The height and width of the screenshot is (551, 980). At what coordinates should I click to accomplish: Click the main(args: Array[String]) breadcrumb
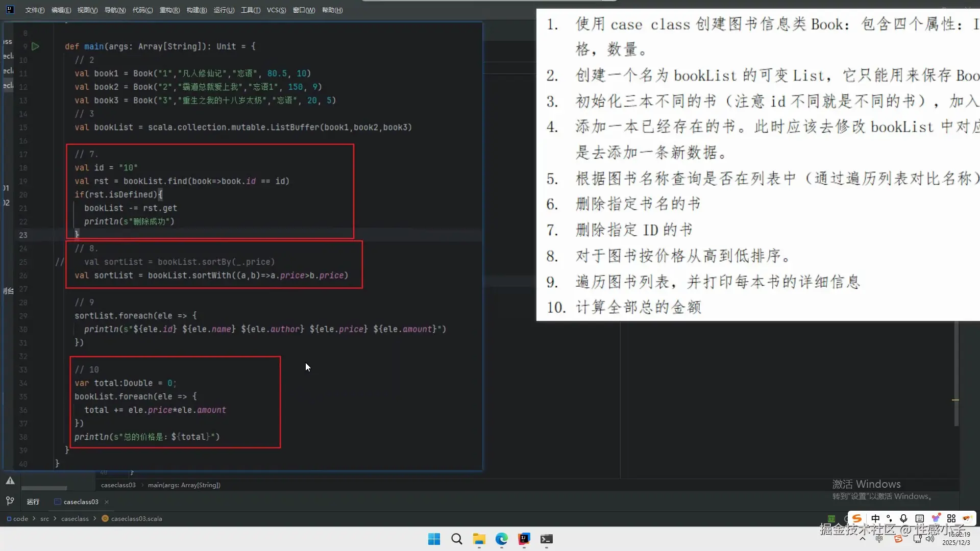[x=184, y=485]
